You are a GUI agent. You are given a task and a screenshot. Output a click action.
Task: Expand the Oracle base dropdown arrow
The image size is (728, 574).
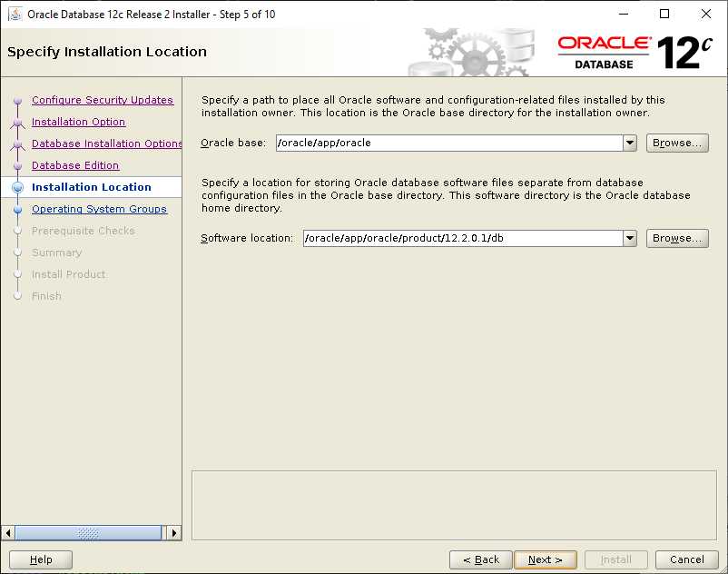(630, 143)
